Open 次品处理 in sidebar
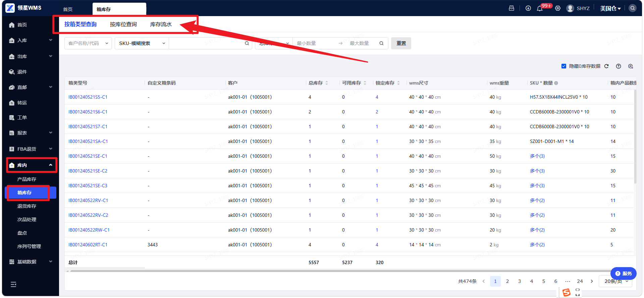 coord(27,219)
